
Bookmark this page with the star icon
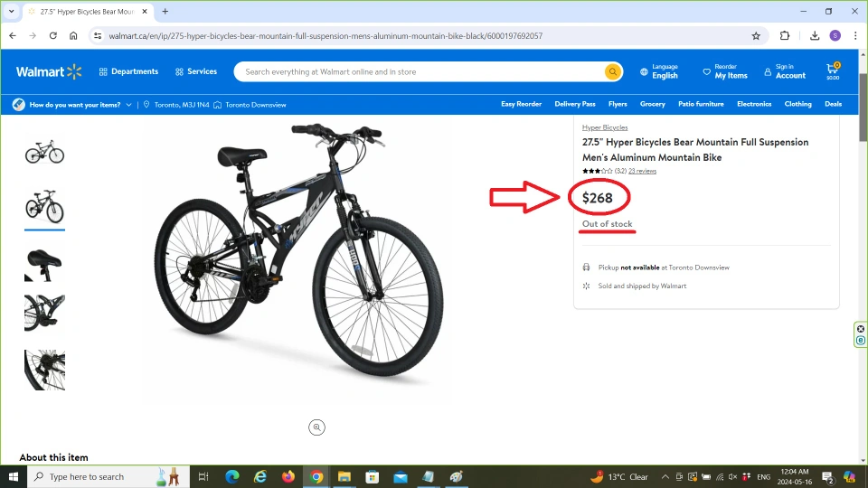756,36
